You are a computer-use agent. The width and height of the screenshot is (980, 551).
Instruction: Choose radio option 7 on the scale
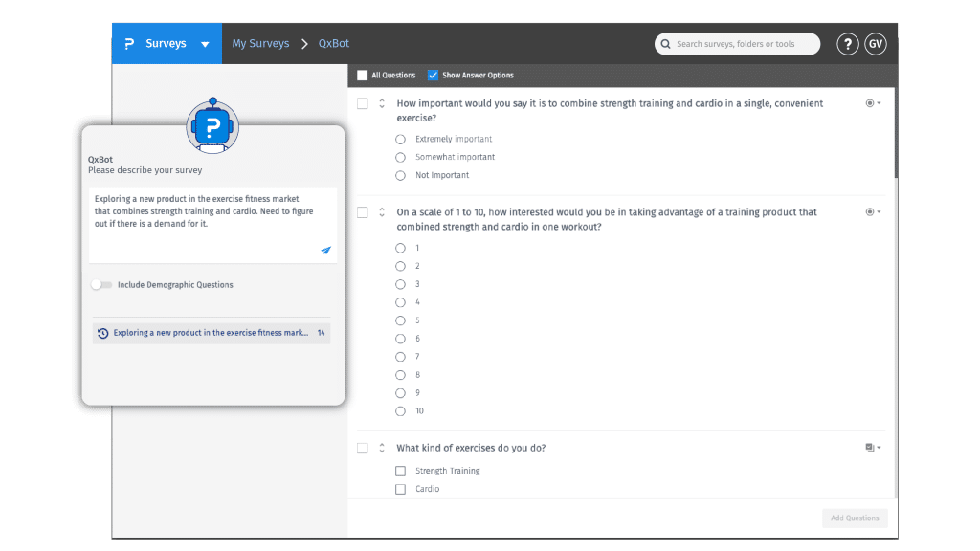coord(401,357)
